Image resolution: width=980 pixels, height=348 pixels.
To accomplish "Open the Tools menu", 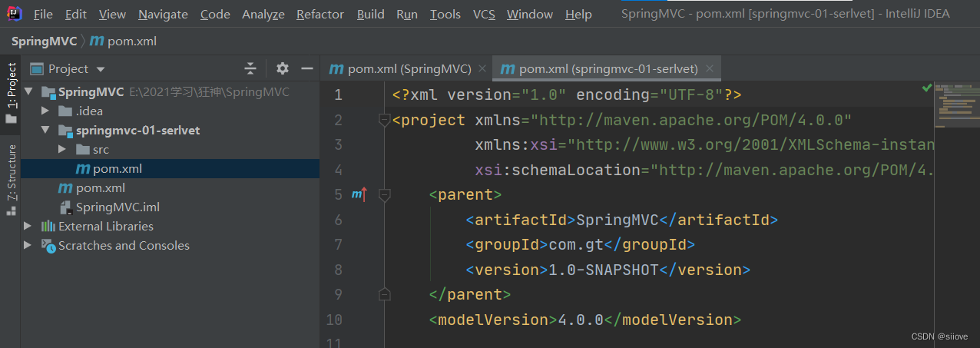I will pyautogui.click(x=445, y=14).
